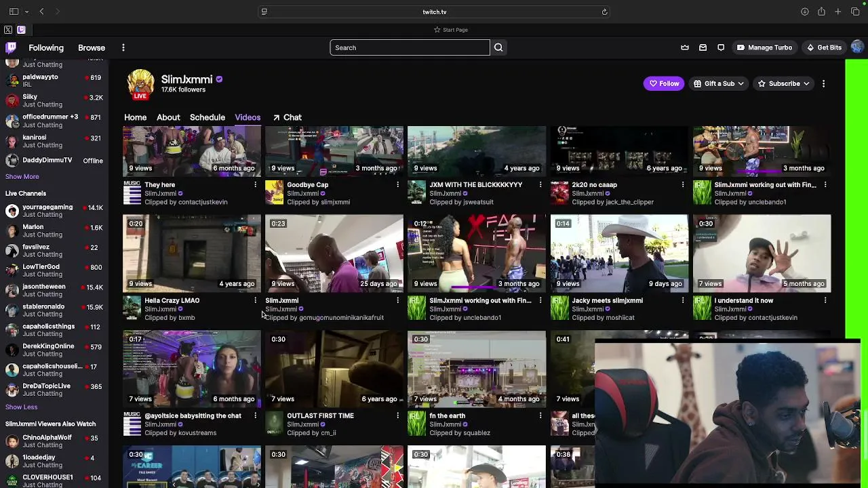Open the clip title 'Goodbye Cap'
Image resolution: width=868 pixels, height=488 pixels.
[x=307, y=184]
